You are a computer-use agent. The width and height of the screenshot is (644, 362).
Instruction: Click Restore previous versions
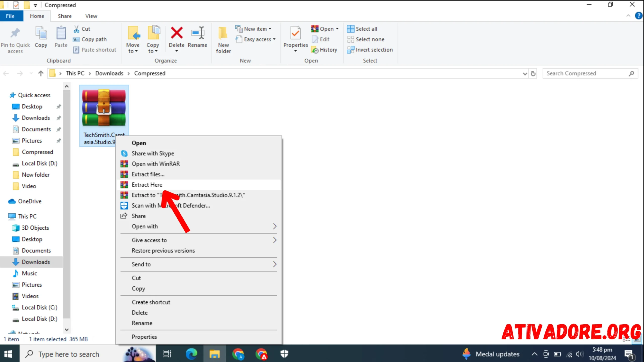tap(199, 251)
